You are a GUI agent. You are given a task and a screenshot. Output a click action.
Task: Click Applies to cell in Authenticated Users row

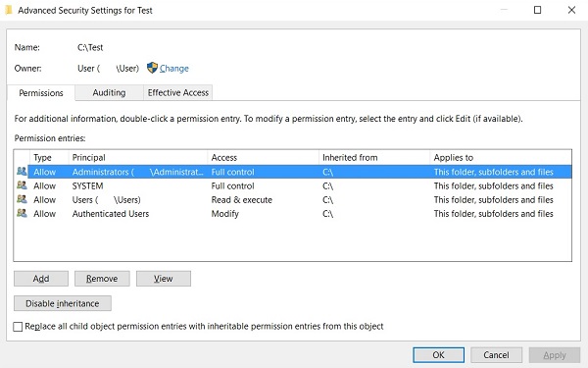(x=493, y=214)
